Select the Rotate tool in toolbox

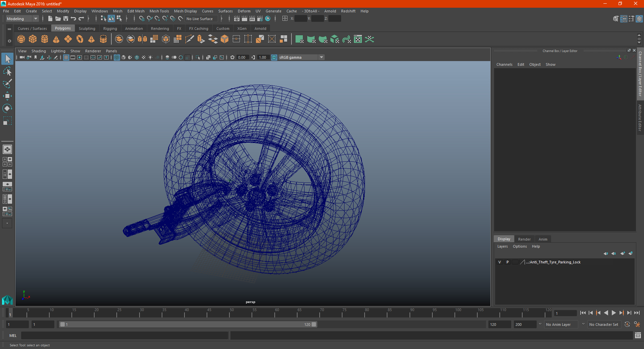(7, 108)
